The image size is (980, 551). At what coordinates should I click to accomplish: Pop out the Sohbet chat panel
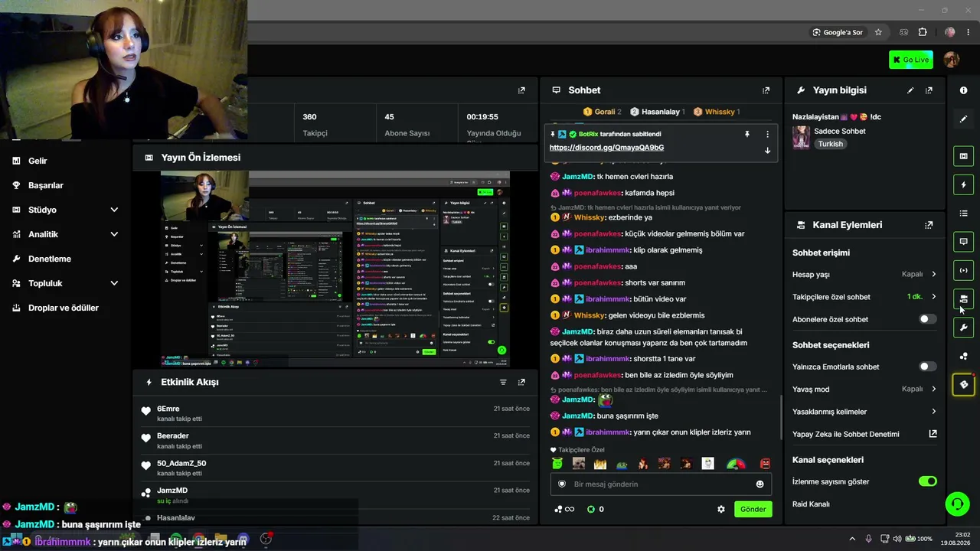tap(766, 90)
